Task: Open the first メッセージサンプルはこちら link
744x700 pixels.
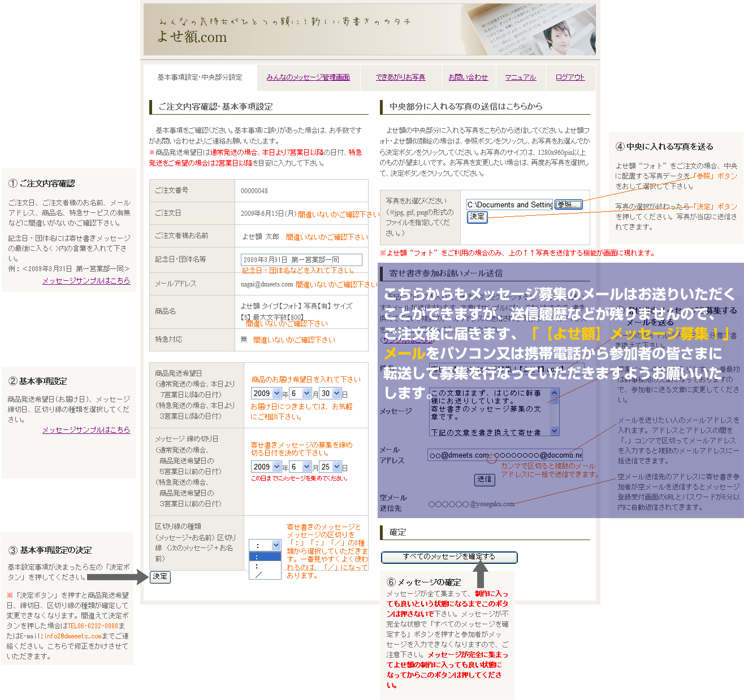Action: pyautogui.click(x=86, y=281)
